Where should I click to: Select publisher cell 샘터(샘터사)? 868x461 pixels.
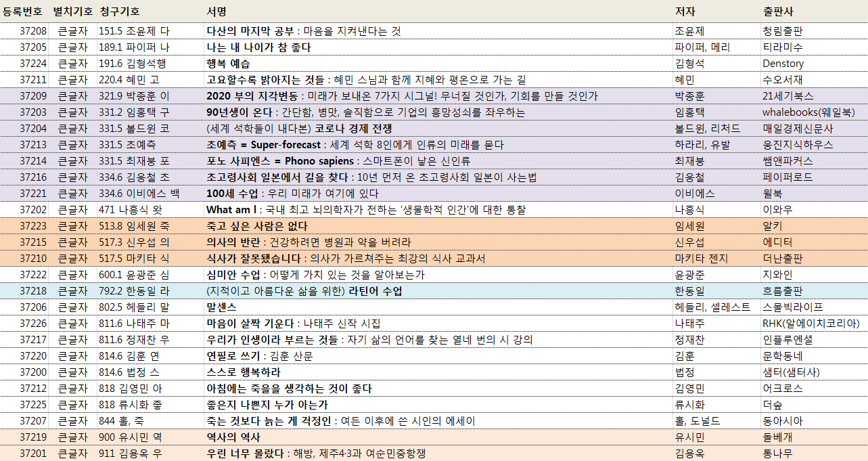coord(790,372)
